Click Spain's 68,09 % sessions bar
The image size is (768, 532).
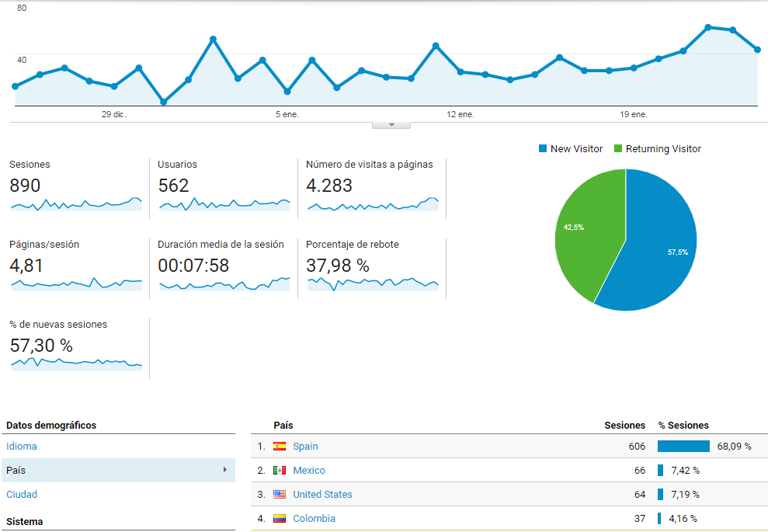tap(684, 447)
